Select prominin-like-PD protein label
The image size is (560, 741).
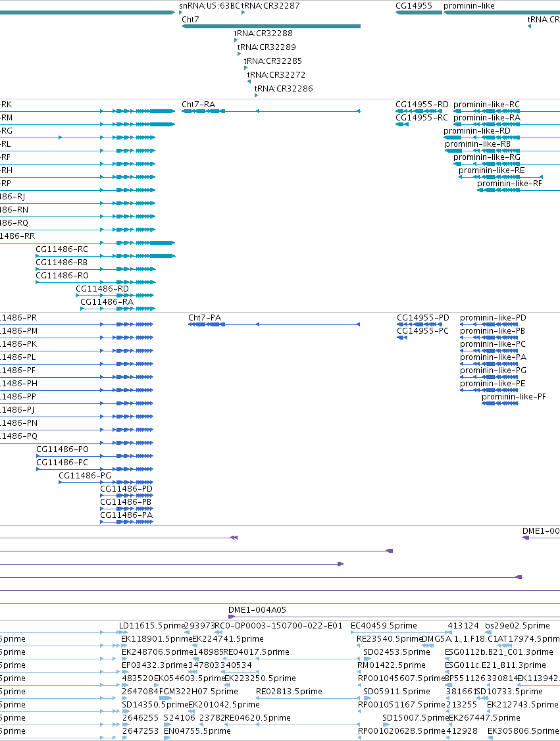493,318
